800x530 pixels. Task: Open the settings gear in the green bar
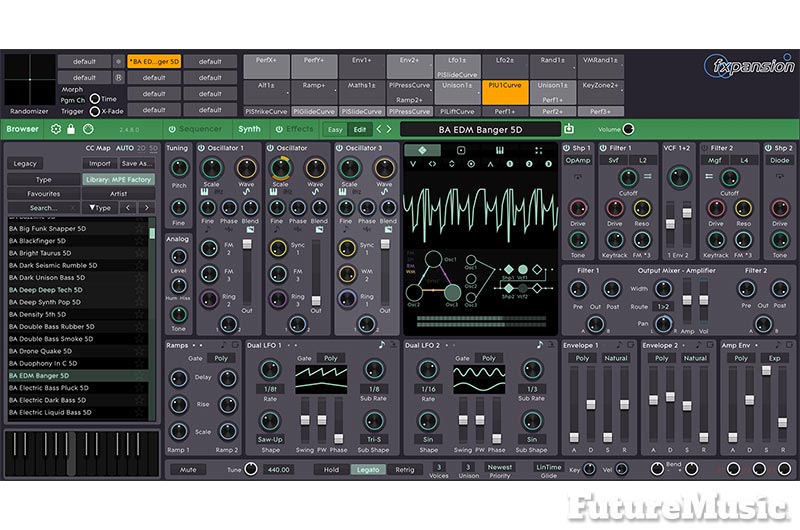coord(56,129)
